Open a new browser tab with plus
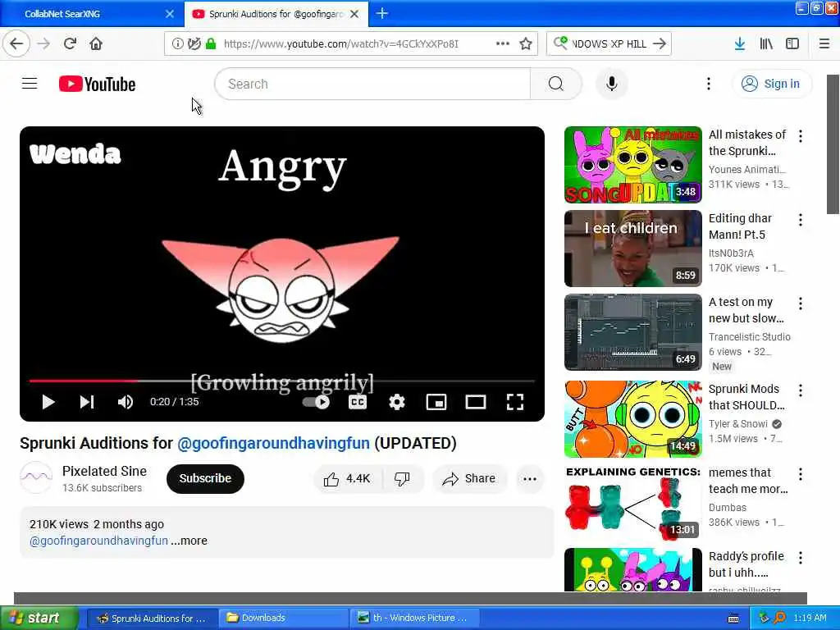This screenshot has height=630, width=840. pyautogui.click(x=382, y=13)
